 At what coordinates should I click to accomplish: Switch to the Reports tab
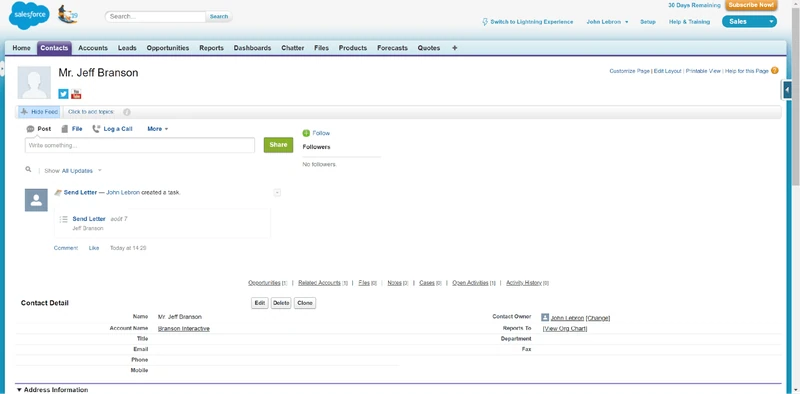[x=211, y=48]
